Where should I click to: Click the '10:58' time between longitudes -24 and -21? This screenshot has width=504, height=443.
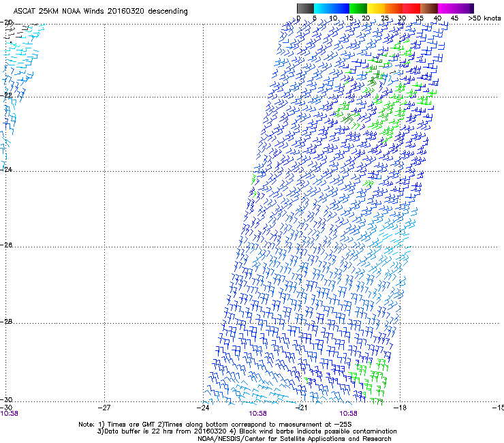[257, 414]
